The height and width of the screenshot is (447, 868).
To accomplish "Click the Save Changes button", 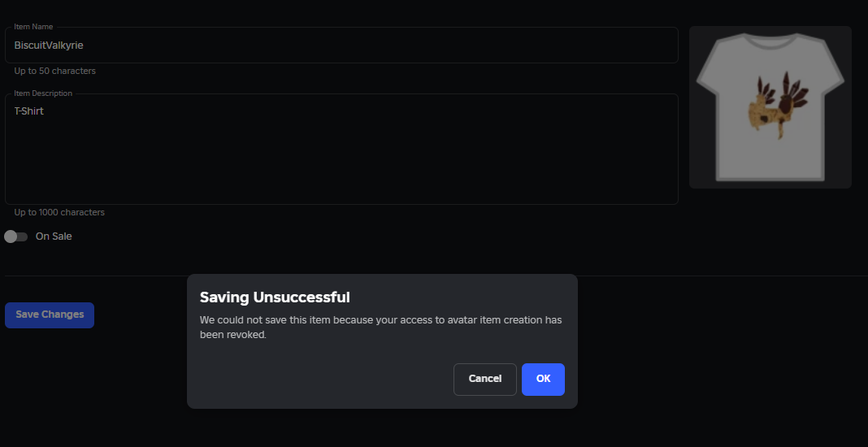I will coord(50,315).
